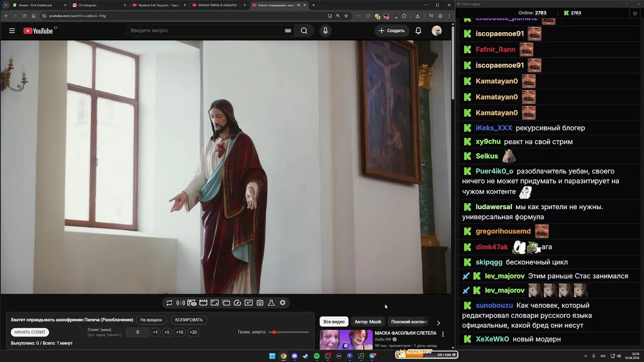This screenshot has height=362, width=644.
Task: Open the playback speed gauge icon
Action: [x=237, y=303]
